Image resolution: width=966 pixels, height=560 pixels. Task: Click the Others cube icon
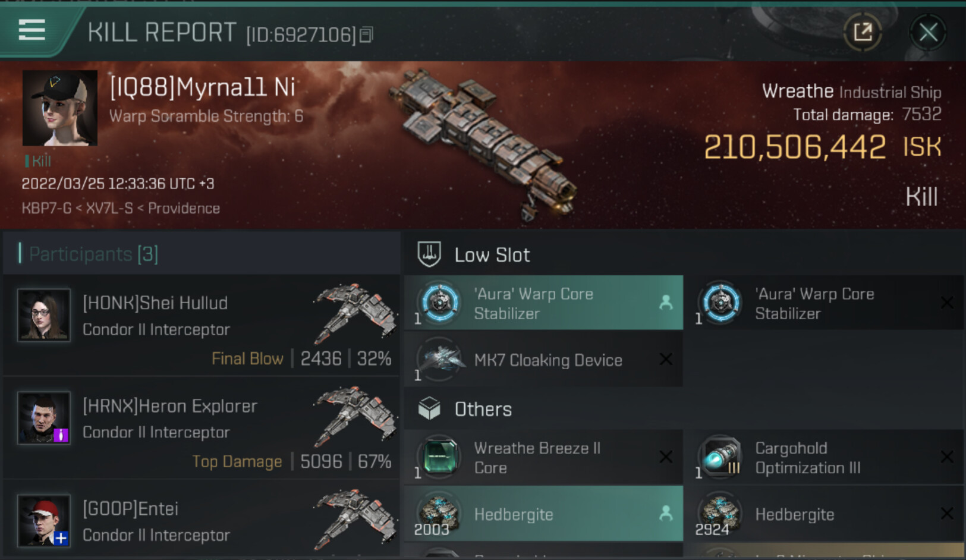click(x=429, y=409)
